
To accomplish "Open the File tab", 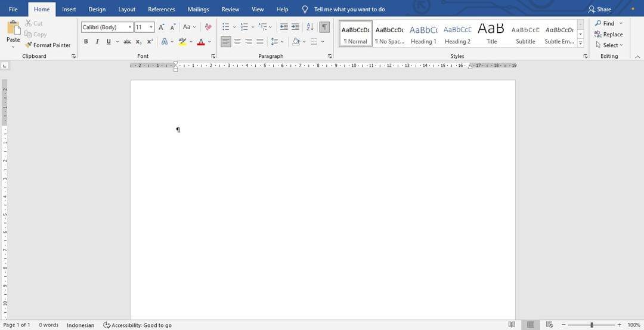I will tap(13, 9).
